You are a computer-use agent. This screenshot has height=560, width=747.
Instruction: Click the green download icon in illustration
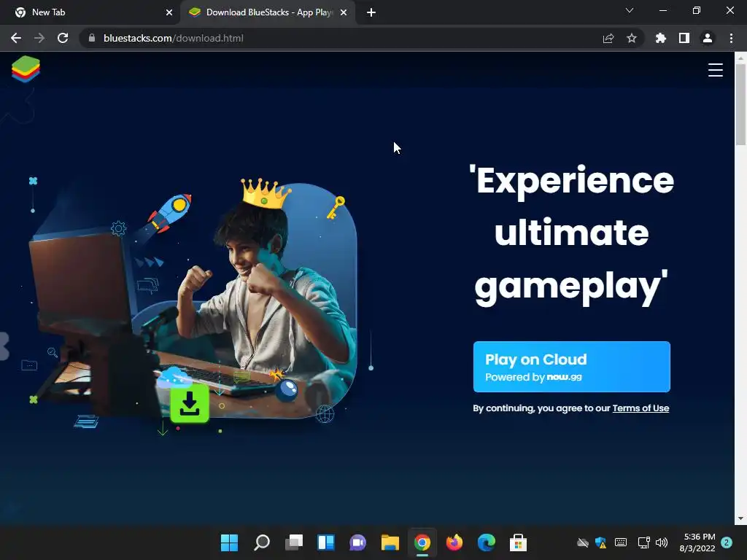coord(190,404)
